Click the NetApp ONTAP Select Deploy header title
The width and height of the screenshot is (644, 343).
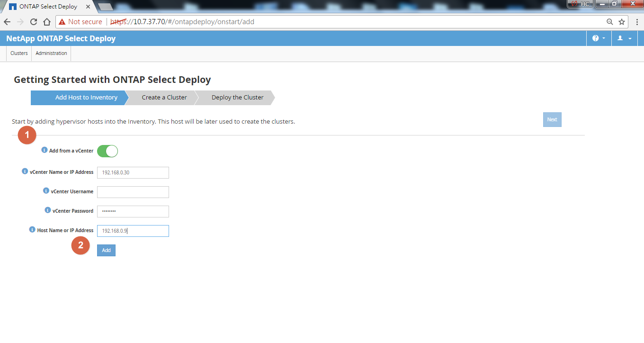coord(61,39)
